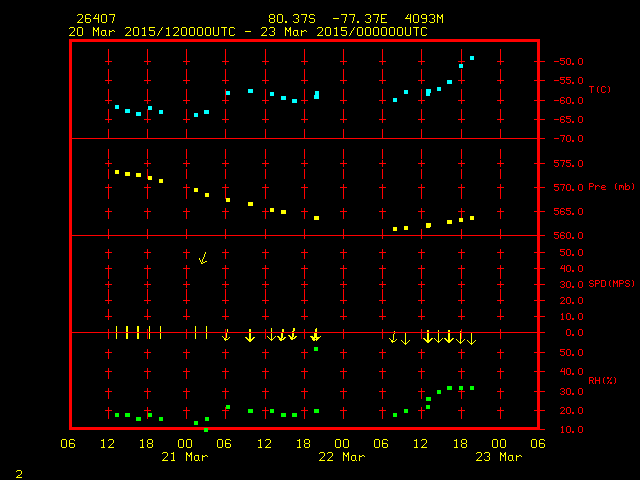Click station ID 26407 in header
The width and height of the screenshot is (640, 480).
(x=95, y=19)
